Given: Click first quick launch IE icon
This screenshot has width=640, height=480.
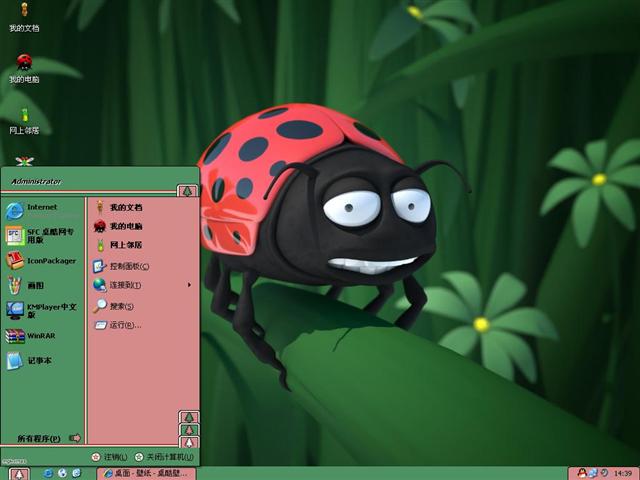Looking at the screenshot, I should click(48, 473).
